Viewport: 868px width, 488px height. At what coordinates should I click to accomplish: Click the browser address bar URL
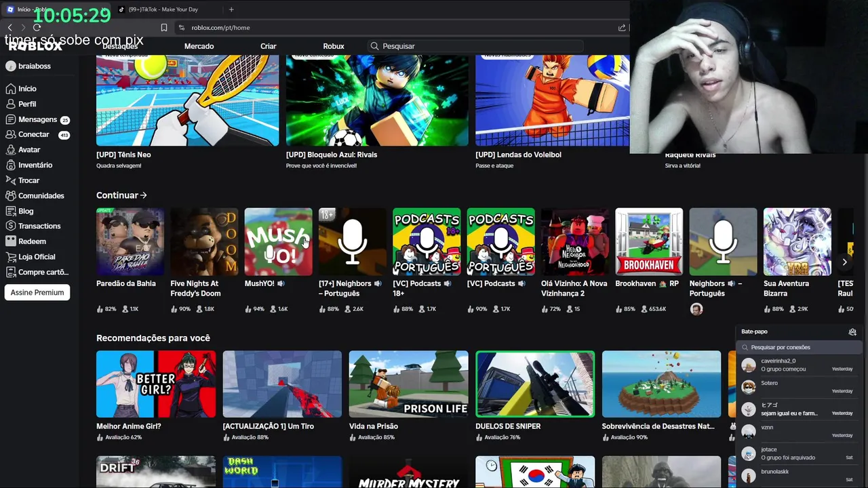click(x=220, y=28)
